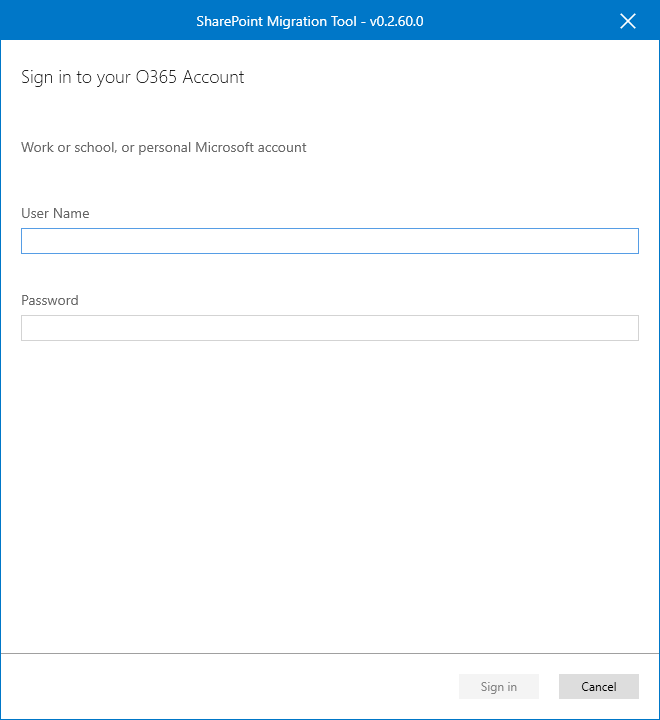Abort sign-in using the Cancel button
Viewport: 660px width, 720px height.
(598, 686)
